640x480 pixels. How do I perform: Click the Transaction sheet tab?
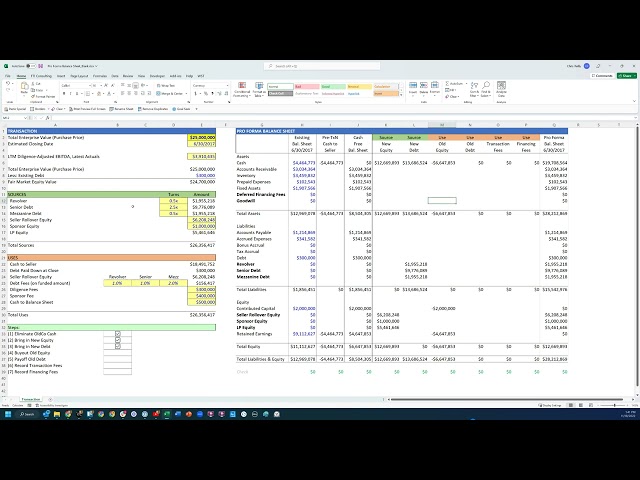[x=31, y=399]
